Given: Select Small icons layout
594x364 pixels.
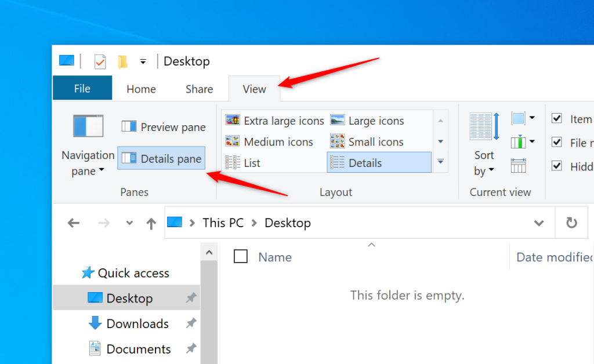Looking at the screenshot, I should 367,142.
